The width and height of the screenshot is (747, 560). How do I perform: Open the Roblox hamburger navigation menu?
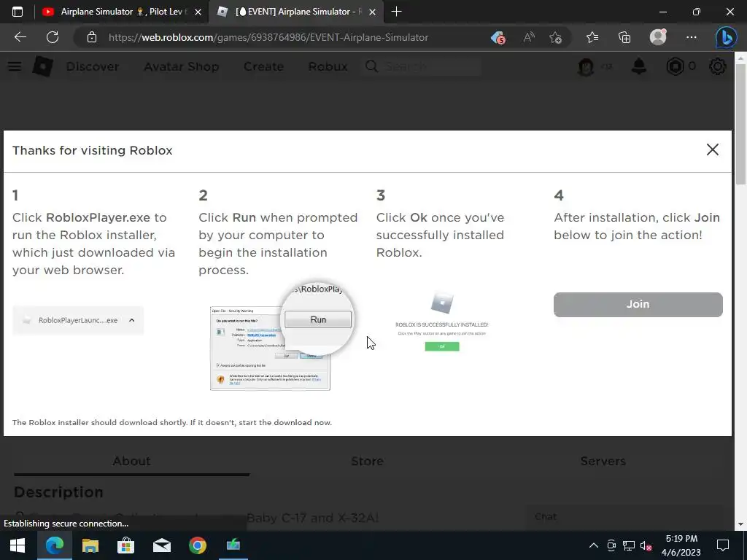pos(15,66)
